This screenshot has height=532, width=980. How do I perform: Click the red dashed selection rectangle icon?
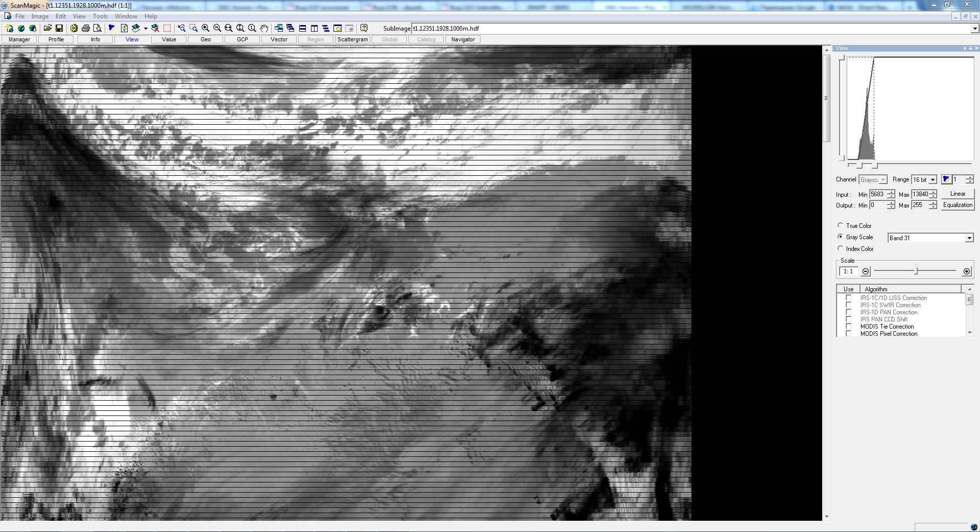click(x=167, y=28)
